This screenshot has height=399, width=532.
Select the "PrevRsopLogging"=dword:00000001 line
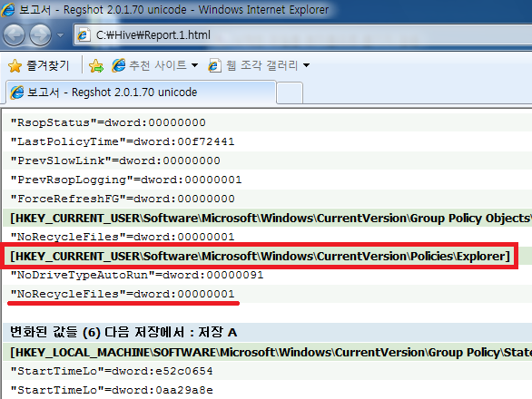click(x=126, y=180)
